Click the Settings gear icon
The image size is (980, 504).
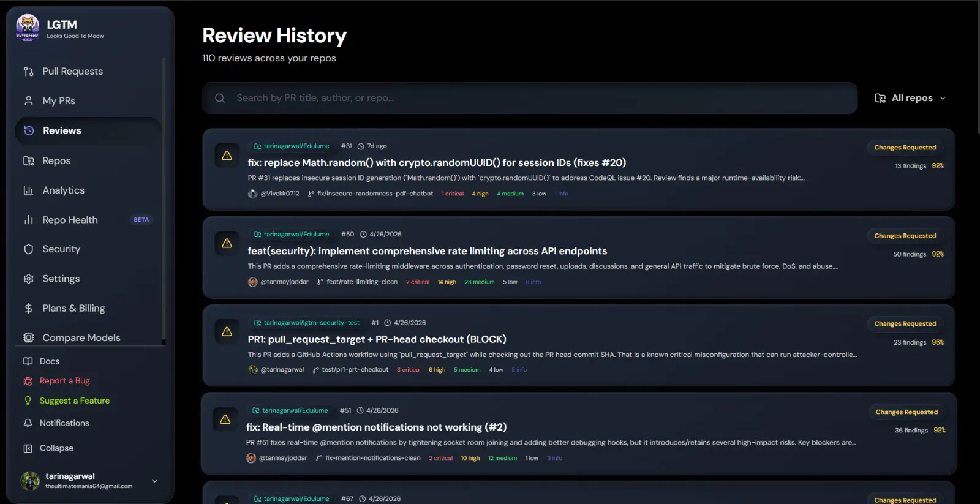click(x=28, y=279)
